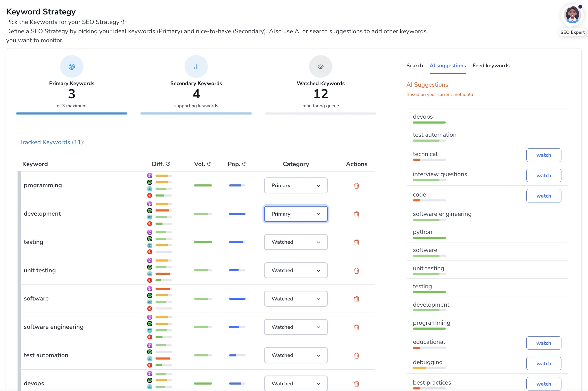Click the Pop. help icon
Screen dimensions: 588x391
244,164
